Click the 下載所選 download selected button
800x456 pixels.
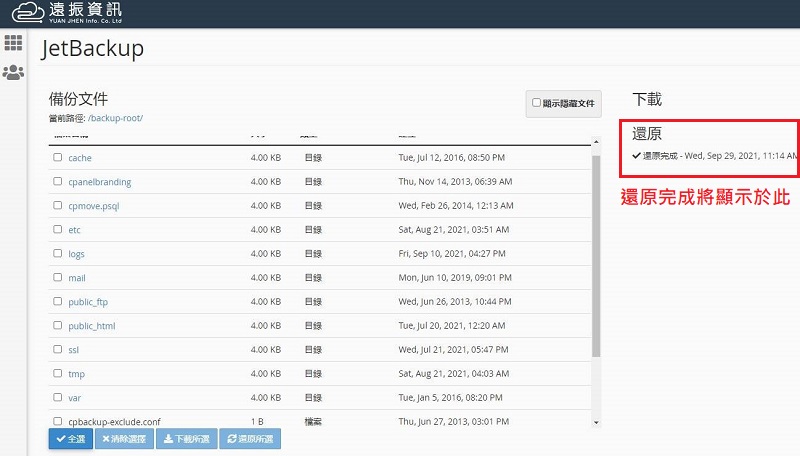pos(187,439)
